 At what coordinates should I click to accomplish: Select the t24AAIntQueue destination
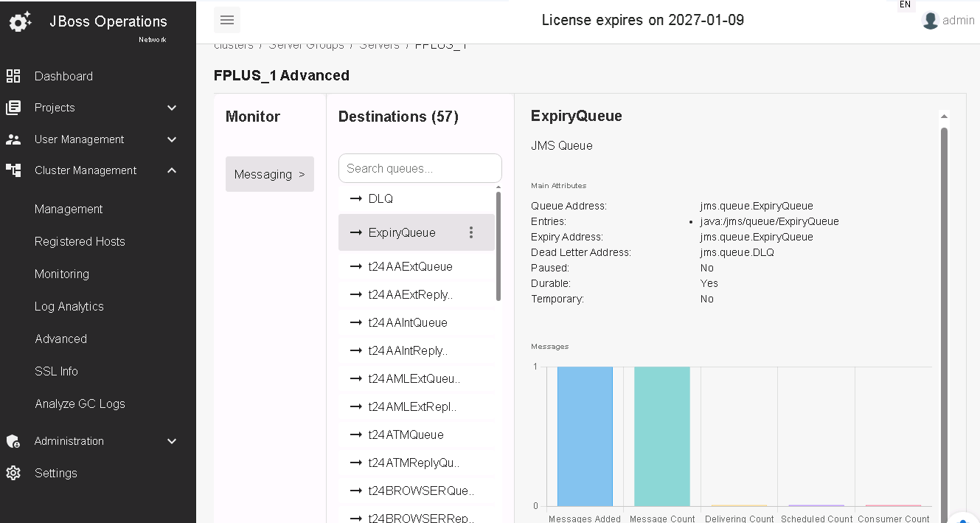tap(417, 322)
